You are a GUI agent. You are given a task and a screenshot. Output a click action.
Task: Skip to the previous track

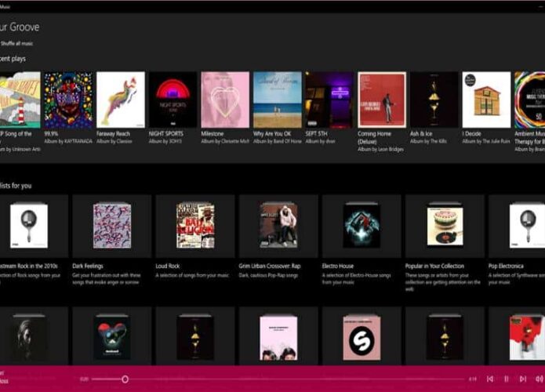(490, 379)
